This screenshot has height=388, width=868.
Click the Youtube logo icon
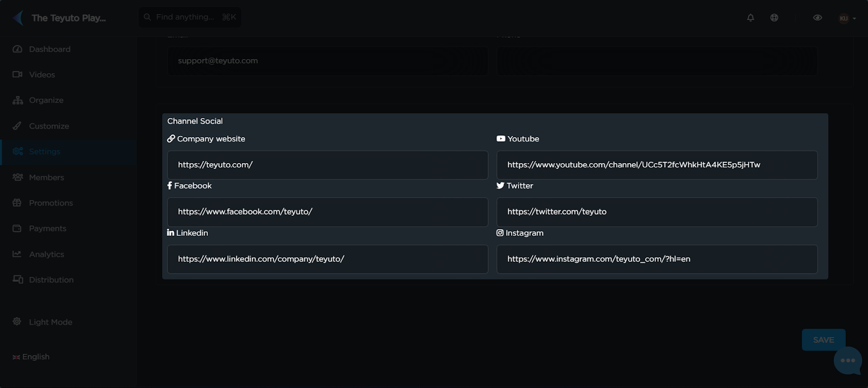(501, 139)
